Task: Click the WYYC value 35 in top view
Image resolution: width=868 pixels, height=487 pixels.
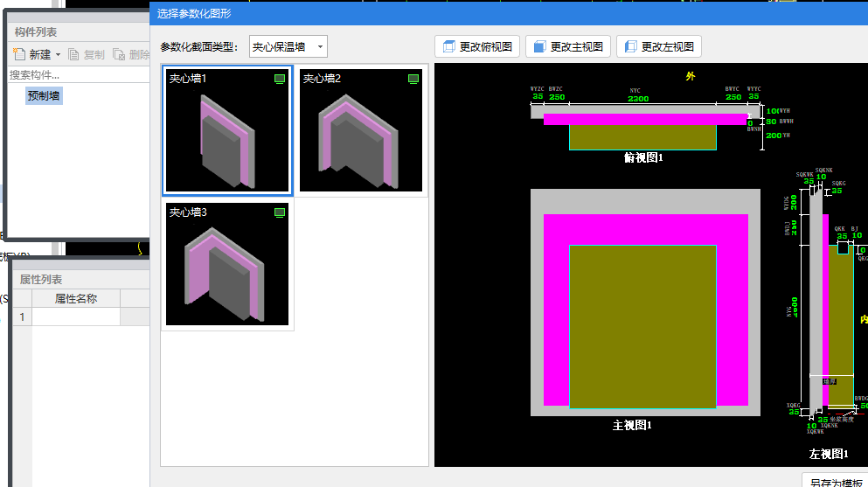Action: 753,96
